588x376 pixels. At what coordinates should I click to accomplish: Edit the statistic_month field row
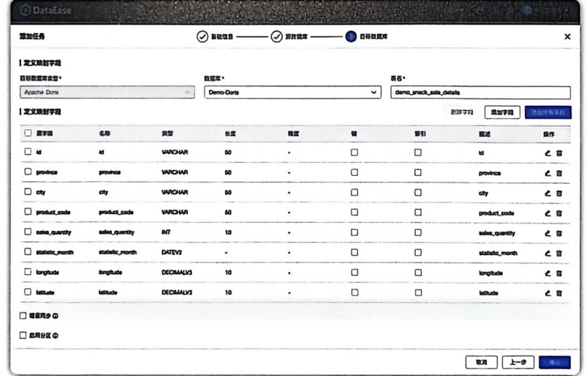[x=548, y=254]
